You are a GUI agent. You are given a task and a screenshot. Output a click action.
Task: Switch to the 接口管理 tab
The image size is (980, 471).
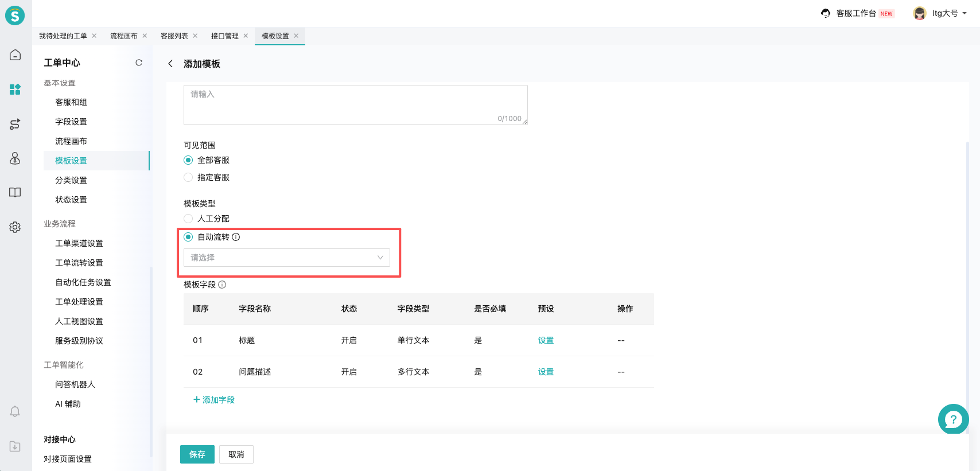[x=225, y=36]
